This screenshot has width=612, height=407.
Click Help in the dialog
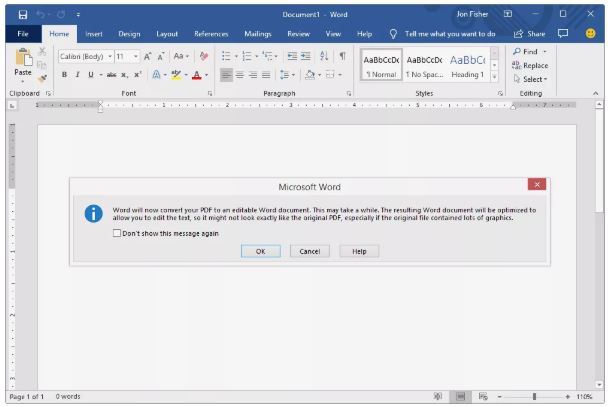[359, 251]
